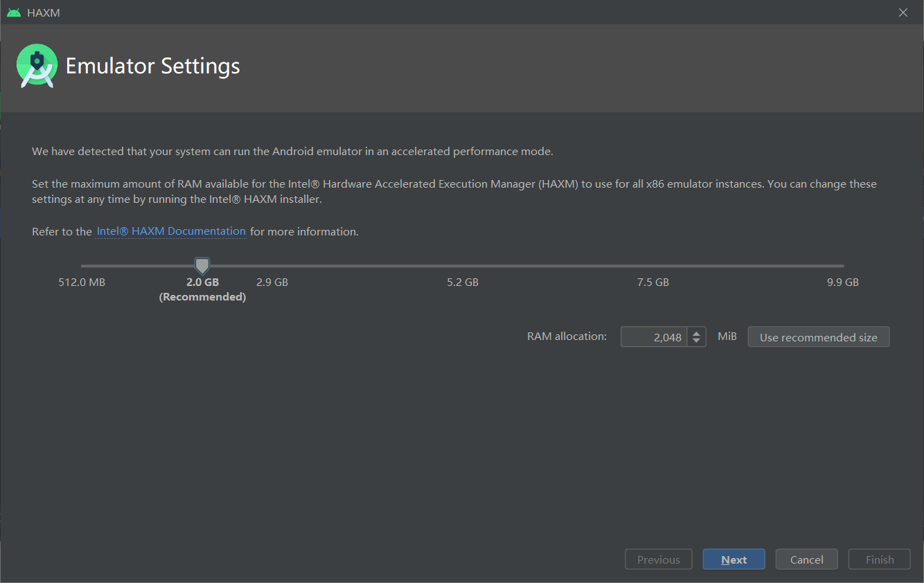
Task: Click the Android Studio logo icon
Action: point(37,66)
